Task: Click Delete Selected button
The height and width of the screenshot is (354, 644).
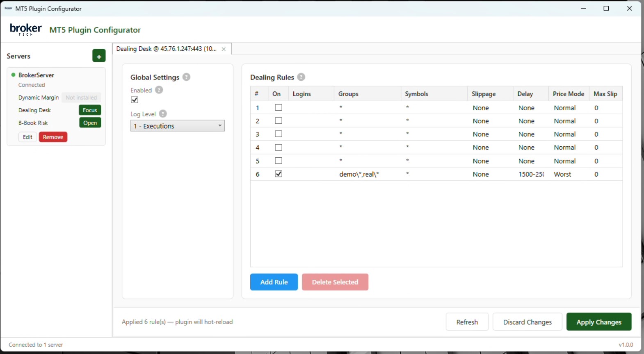Action: [335, 282]
